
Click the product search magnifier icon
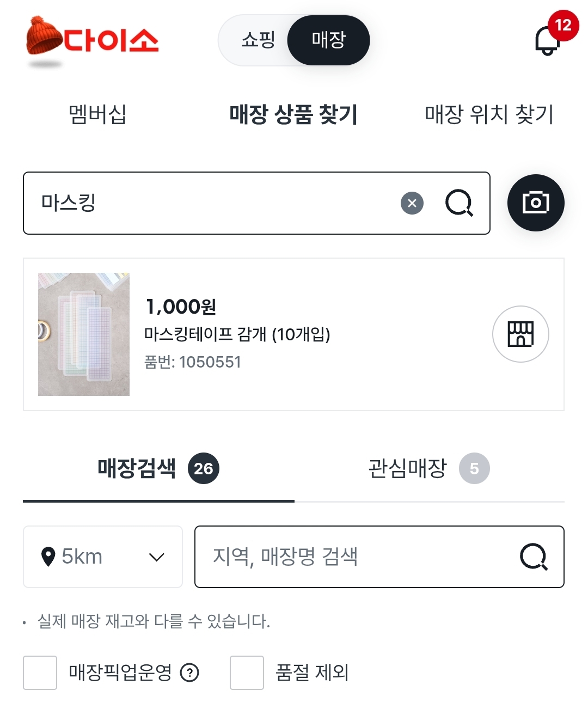click(459, 204)
